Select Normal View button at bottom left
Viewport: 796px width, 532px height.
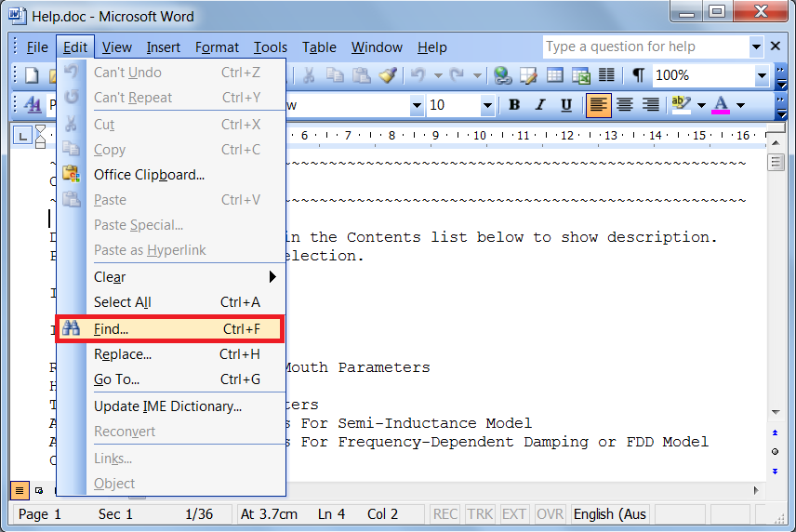click(20, 490)
